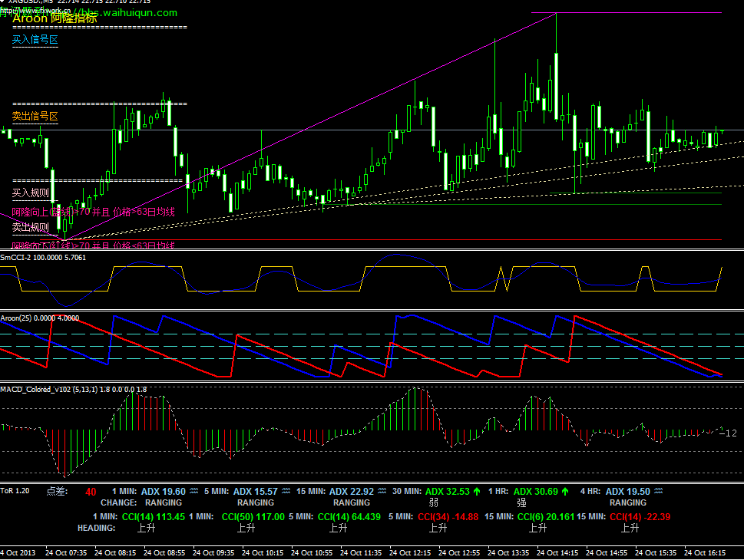
Task: Click the '-12' MACD scale value
Action: pyautogui.click(x=729, y=433)
